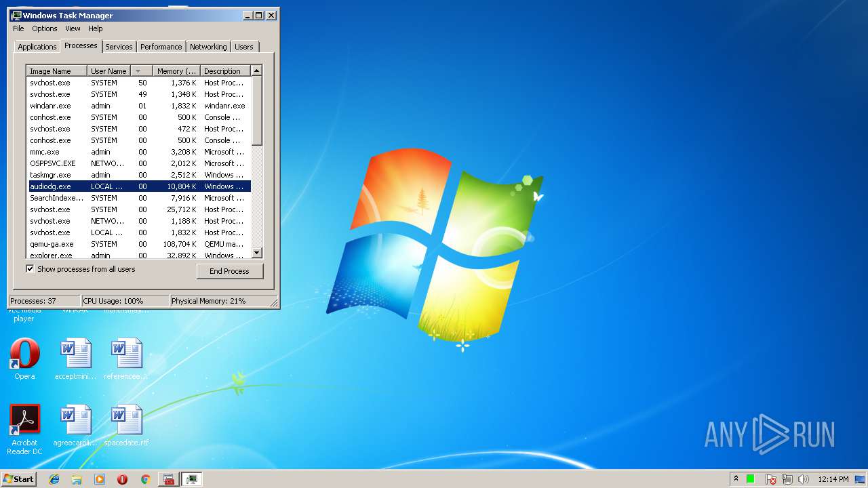Open Windows Media Player from the taskbar
The height and width of the screenshot is (488, 868).
[x=100, y=479]
